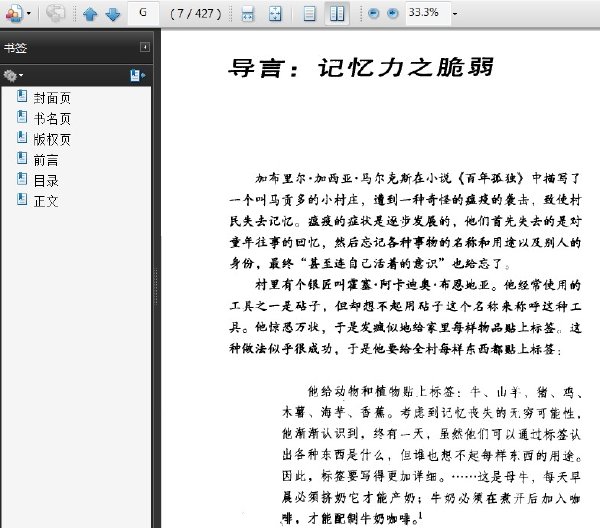Click footnote marker 1 after 牛奶咖啡
The image size is (600, 528).
pos(421,515)
